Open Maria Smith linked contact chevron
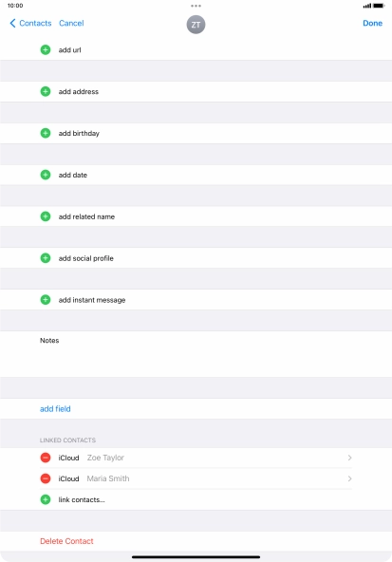This screenshot has width=392, height=562. (349, 478)
